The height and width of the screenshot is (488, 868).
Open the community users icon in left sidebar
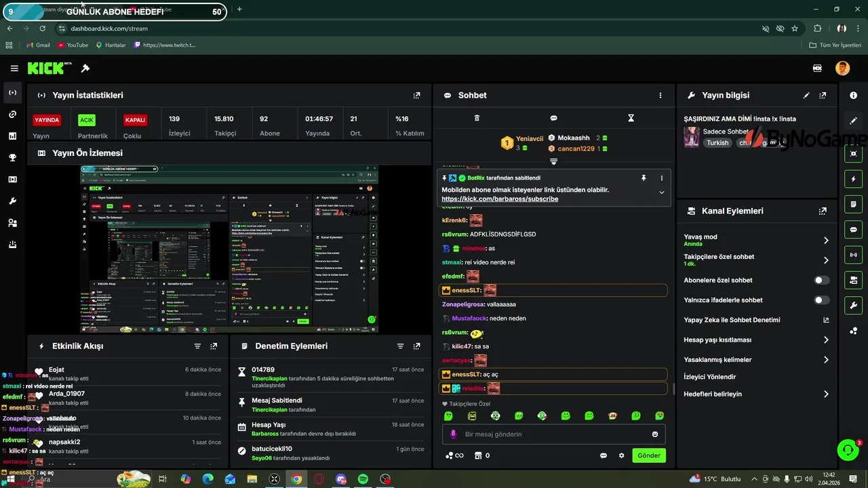tap(12, 223)
